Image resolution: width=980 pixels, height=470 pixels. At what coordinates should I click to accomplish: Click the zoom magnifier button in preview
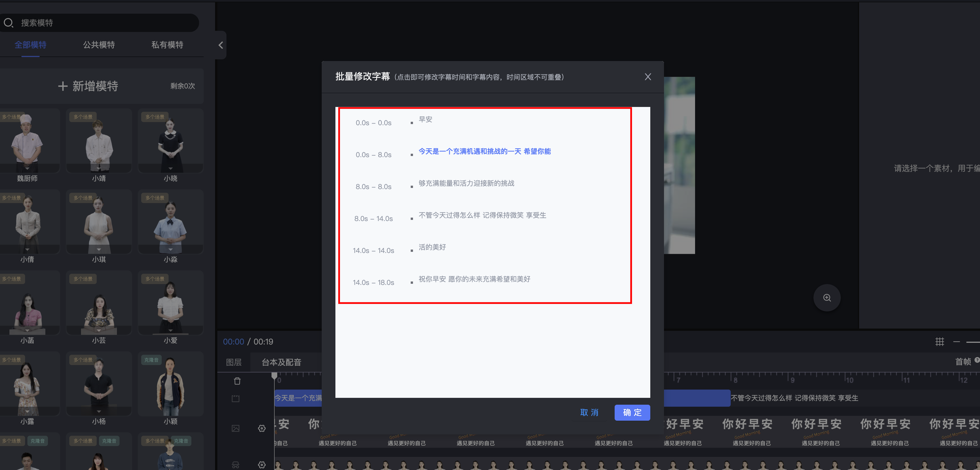(x=827, y=298)
